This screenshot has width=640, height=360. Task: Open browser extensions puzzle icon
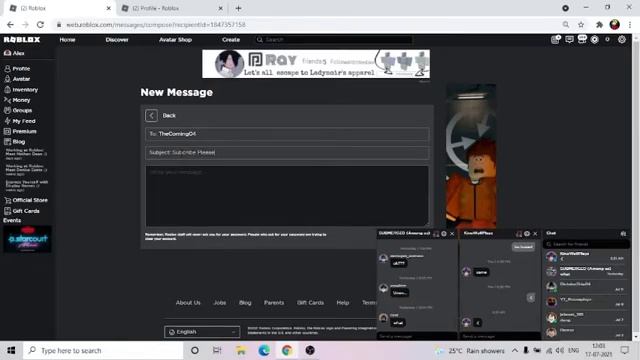(599, 24)
